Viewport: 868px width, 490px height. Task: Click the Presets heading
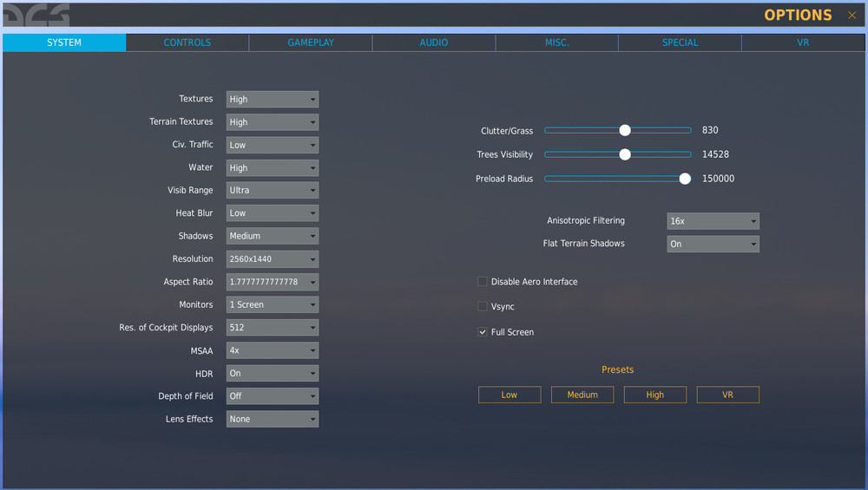pos(618,369)
